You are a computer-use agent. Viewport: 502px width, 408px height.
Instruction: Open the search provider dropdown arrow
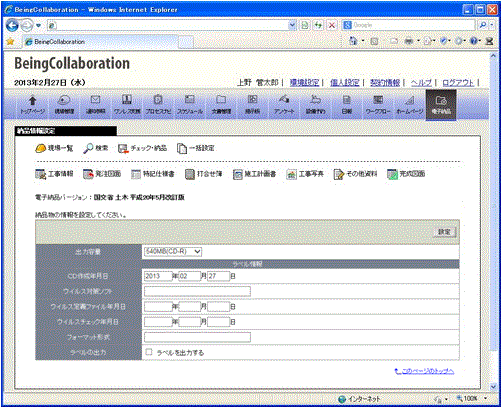point(491,25)
